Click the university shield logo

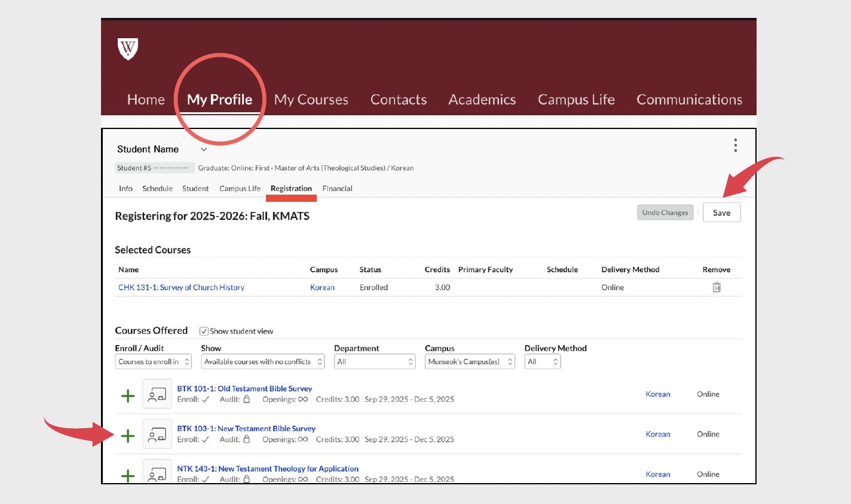(128, 49)
